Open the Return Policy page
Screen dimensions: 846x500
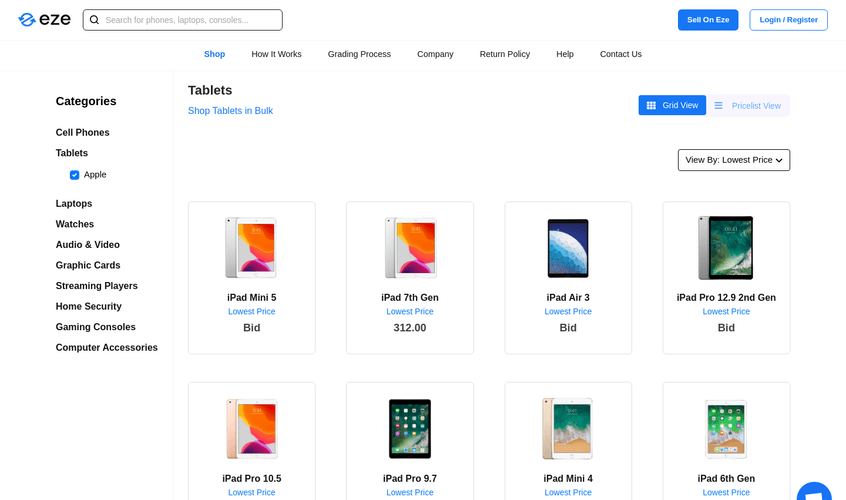pyautogui.click(x=504, y=54)
